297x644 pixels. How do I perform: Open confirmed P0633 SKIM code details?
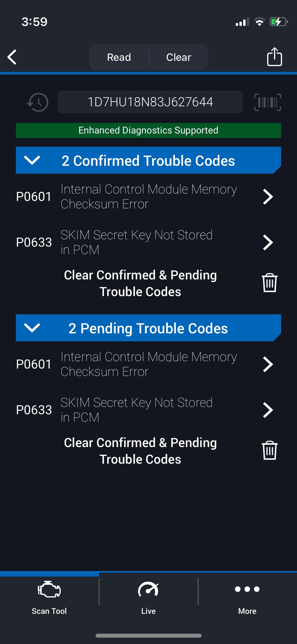[x=145, y=242]
